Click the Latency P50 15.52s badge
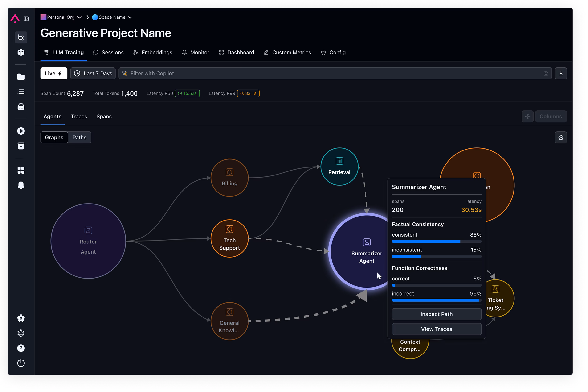The image size is (588, 392). 187,93
